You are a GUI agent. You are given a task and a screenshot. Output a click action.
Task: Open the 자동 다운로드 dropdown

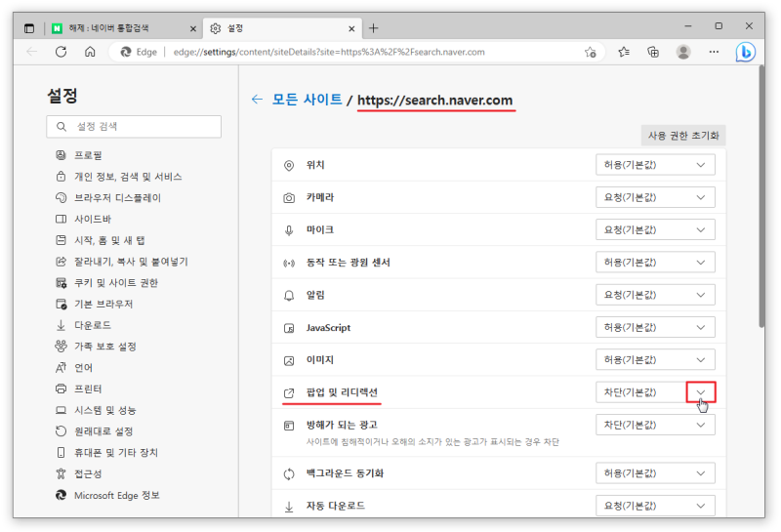click(655, 506)
